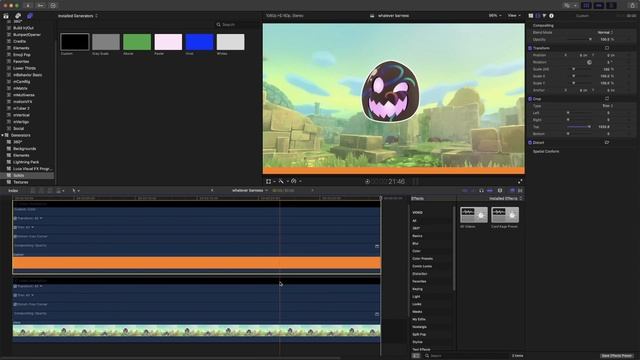Click the generators Search field
Viewport: 640px width, 360px height.
pos(237,24)
